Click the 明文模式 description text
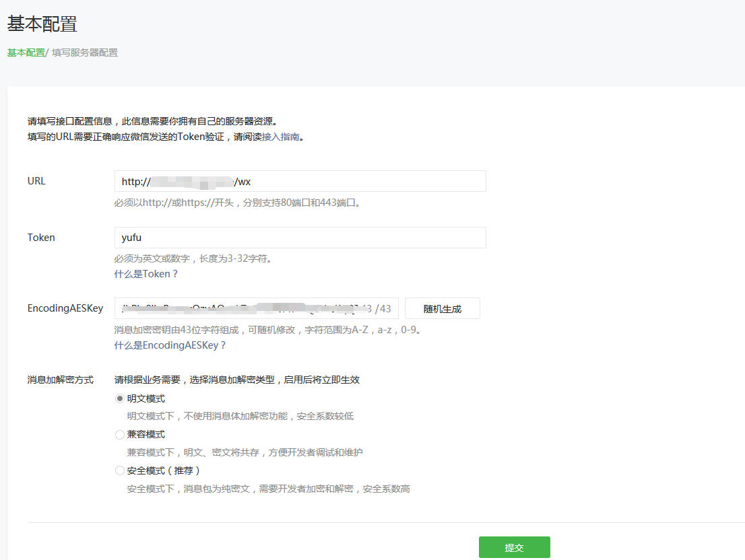 point(240,416)
